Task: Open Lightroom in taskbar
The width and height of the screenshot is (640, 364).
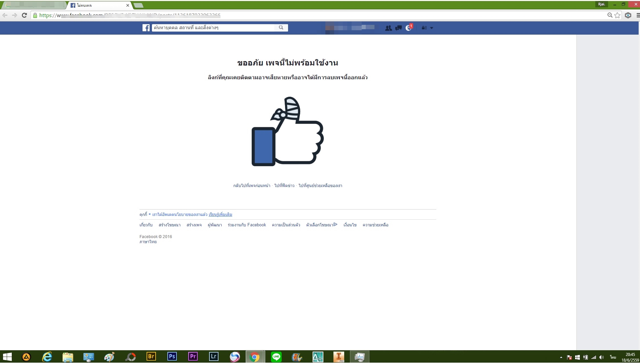Action: click(x=214, y=357)
